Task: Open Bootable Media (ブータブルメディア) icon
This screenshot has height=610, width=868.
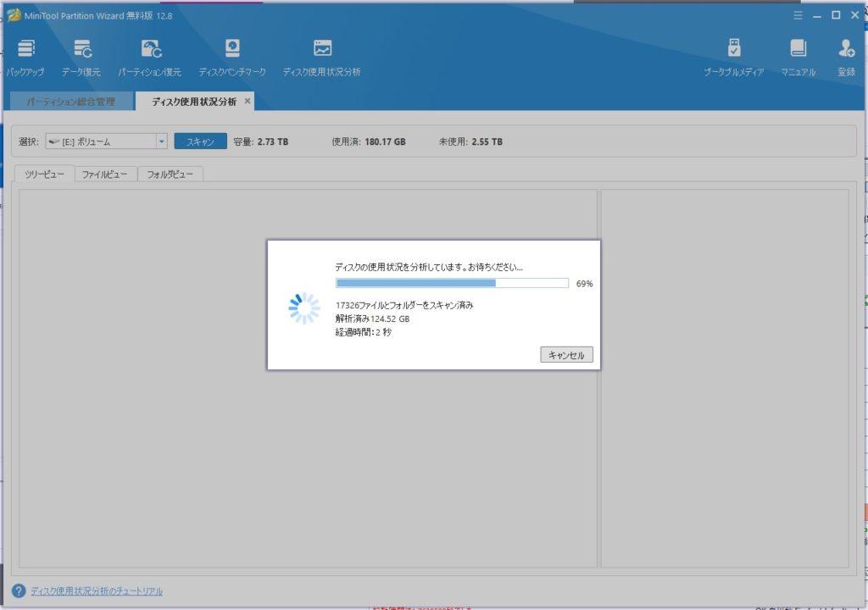Action: 734,48
